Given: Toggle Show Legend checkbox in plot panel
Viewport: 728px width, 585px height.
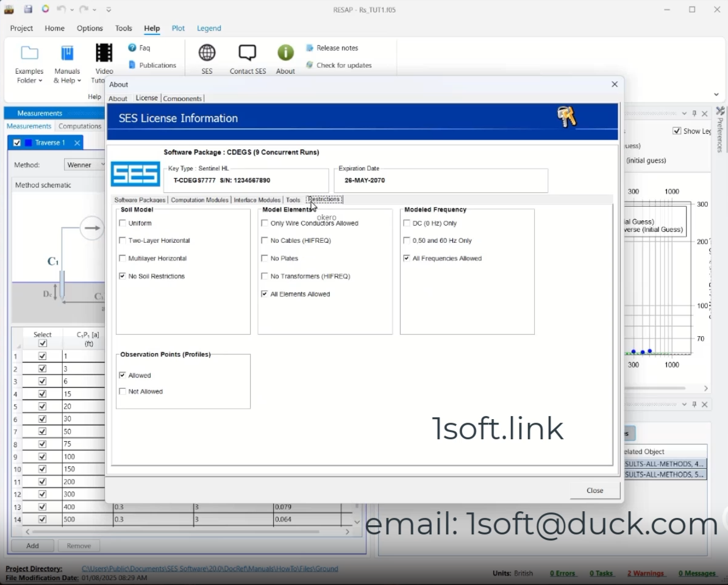Looking at the screenshot, I should click(677, 131).
